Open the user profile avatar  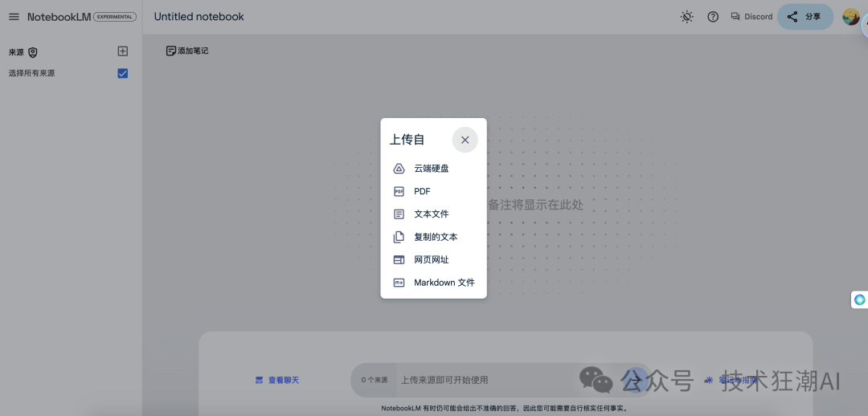point(851,17)
